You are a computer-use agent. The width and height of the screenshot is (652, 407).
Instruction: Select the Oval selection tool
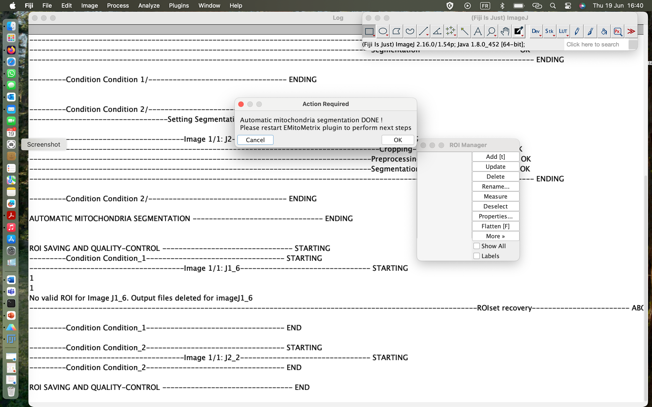[x=383, y=31]
